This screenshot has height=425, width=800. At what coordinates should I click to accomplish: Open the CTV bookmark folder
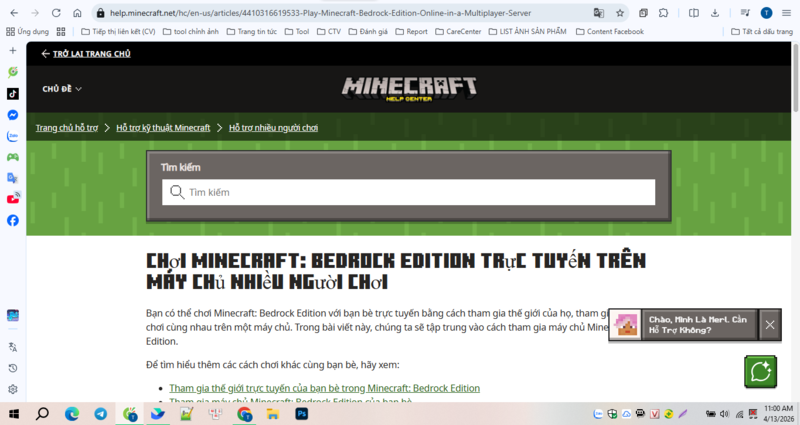point(329,32)
